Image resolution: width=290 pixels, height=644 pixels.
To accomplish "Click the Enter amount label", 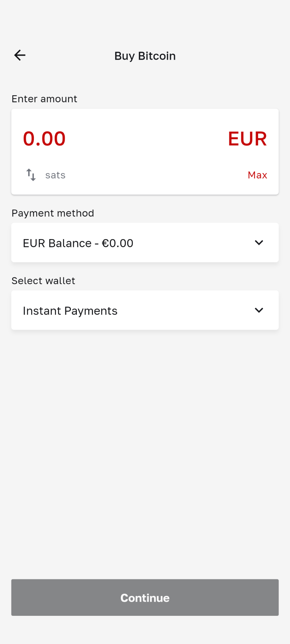I will 44,99.
